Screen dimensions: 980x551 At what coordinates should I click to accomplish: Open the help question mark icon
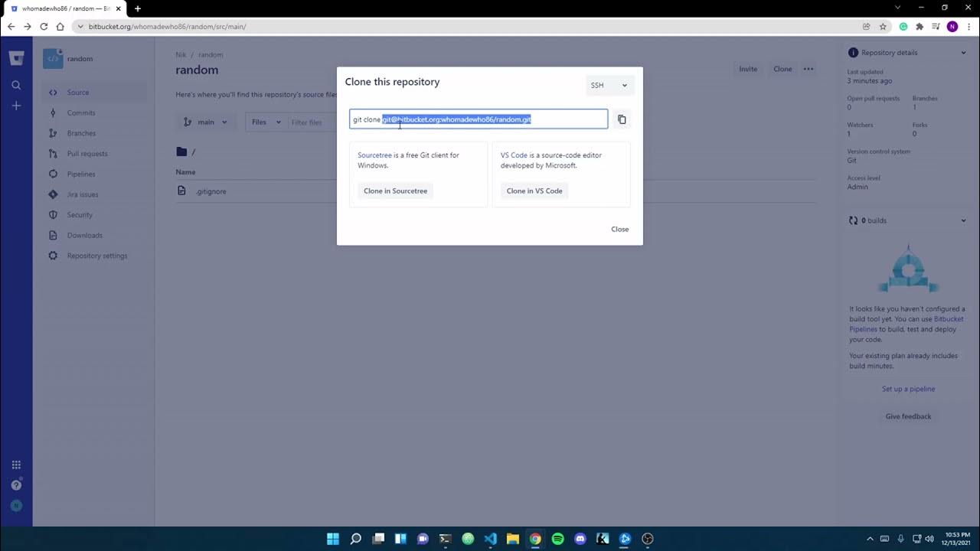tap(16, 485)
